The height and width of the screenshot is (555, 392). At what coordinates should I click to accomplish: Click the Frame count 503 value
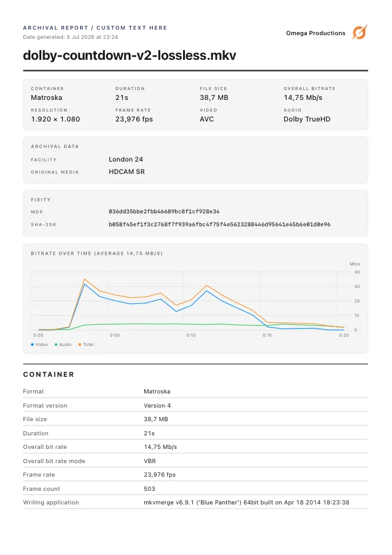click(149, 489)
